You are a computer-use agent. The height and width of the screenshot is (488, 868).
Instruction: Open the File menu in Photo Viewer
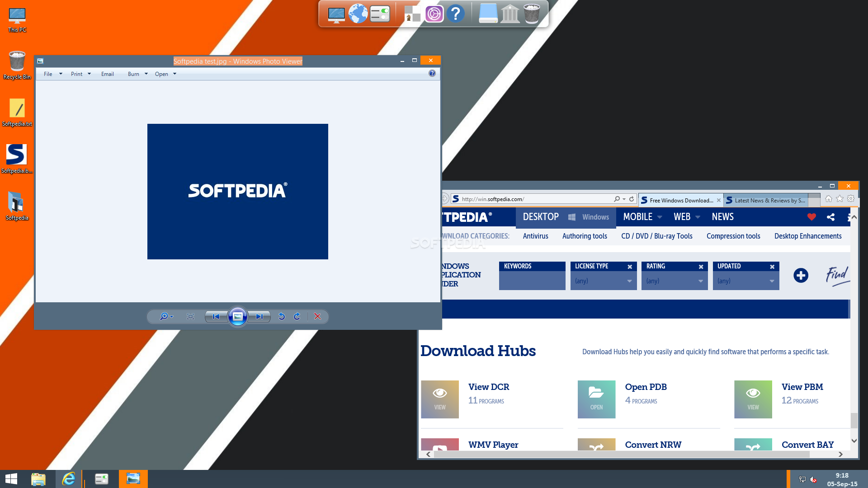coord(53,74)
